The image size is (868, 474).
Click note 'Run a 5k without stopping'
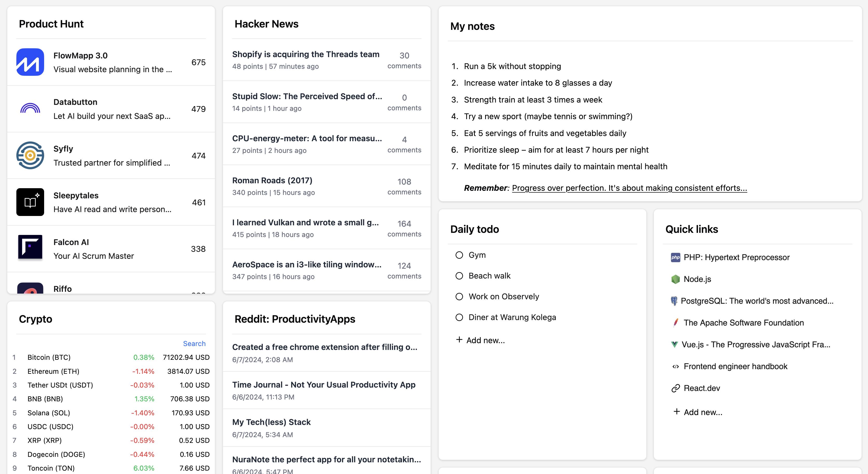pos(512,66)
